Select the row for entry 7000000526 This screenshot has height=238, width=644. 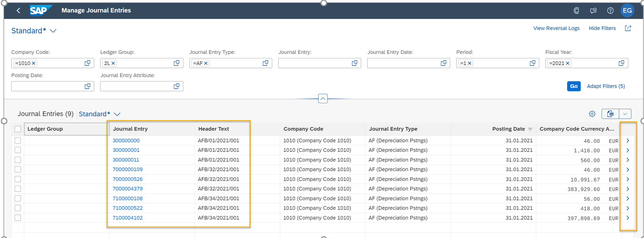pos(18,179)
